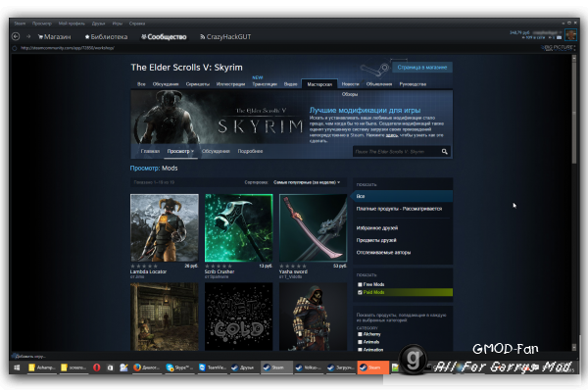Open the Steam Друзья window on taskbar

pos(243,367)
